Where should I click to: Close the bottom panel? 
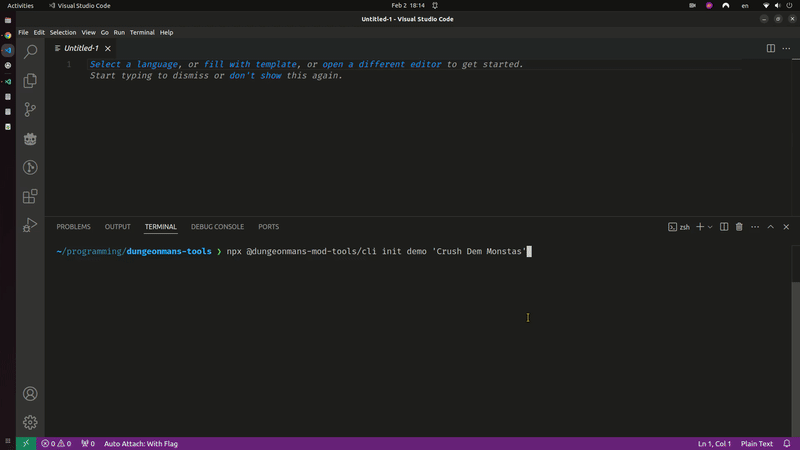coord(786,227)
